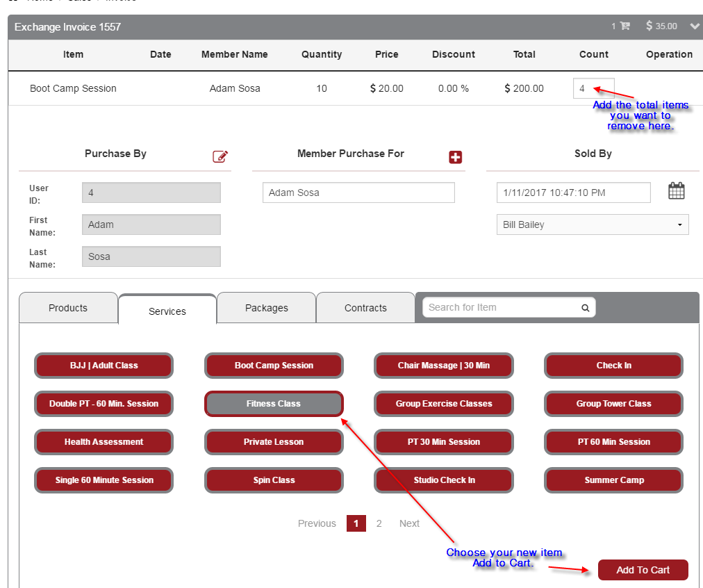
Task: Click the edit icon beside Purchase By
Action: point(220,156)
